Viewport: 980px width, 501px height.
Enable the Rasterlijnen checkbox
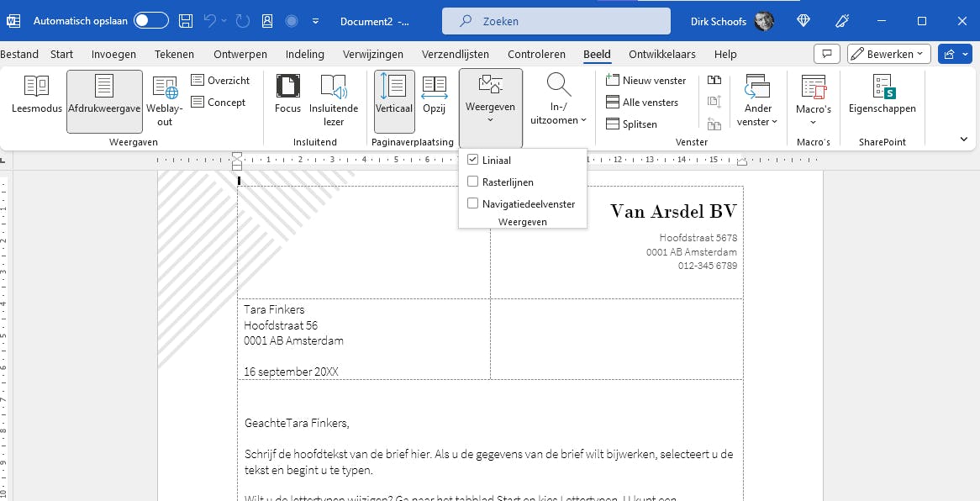472,182
